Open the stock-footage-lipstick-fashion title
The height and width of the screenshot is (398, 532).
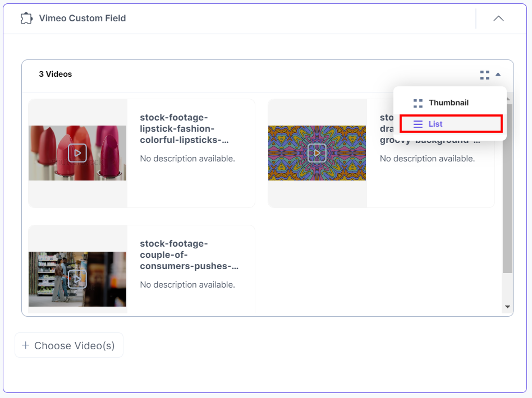(x=184, y=129)
